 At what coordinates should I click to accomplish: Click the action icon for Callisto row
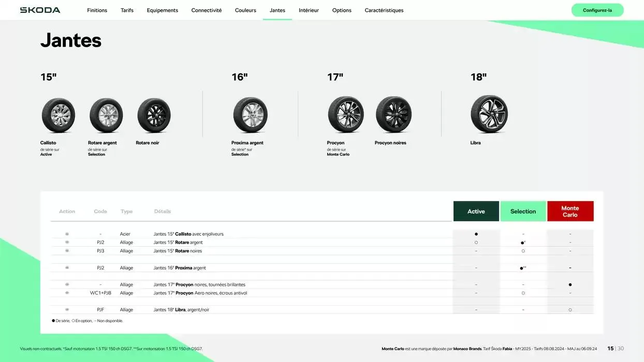(x=67, y=234)
